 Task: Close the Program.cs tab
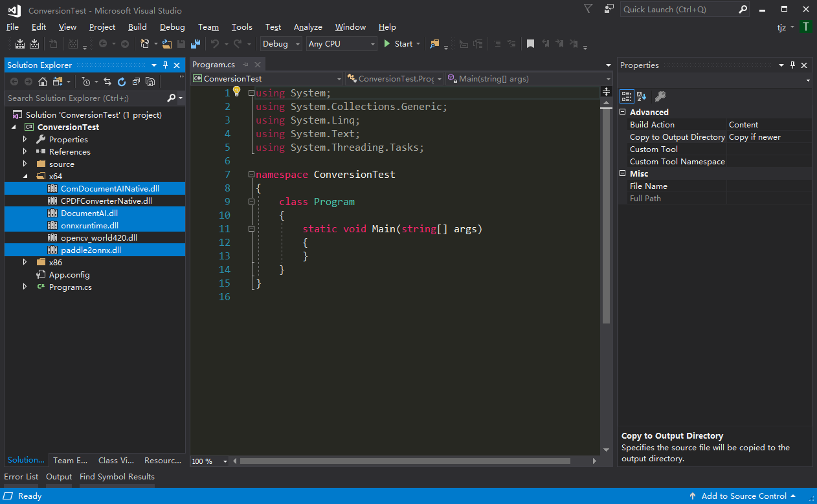coord(258,65)
